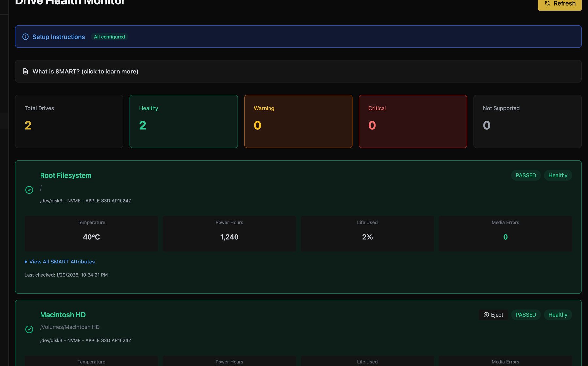Click the green check circle beside Macintosh HD
This screenshot has height=366, width=588.
pyautogui.click(x=29, y=329)
